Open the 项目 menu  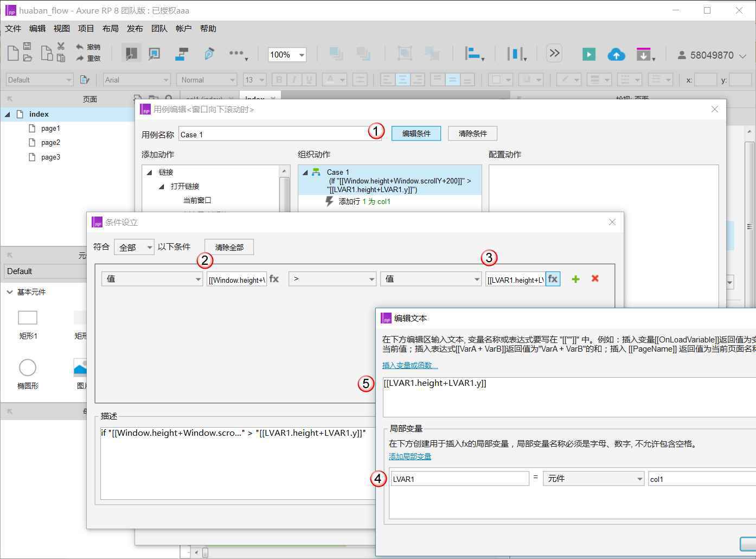pyautogui.click(x=86, y=29)
